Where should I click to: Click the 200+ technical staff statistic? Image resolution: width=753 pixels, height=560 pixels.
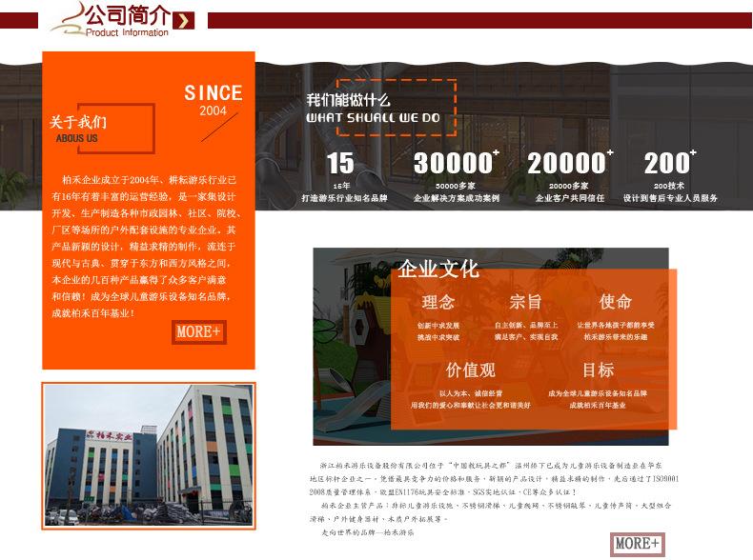[670, 176]
